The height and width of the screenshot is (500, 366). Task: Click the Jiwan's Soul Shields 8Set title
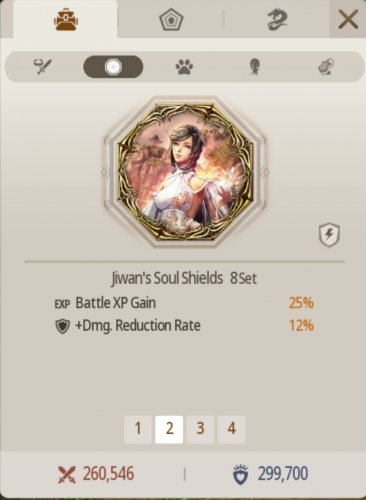(184, 278)
